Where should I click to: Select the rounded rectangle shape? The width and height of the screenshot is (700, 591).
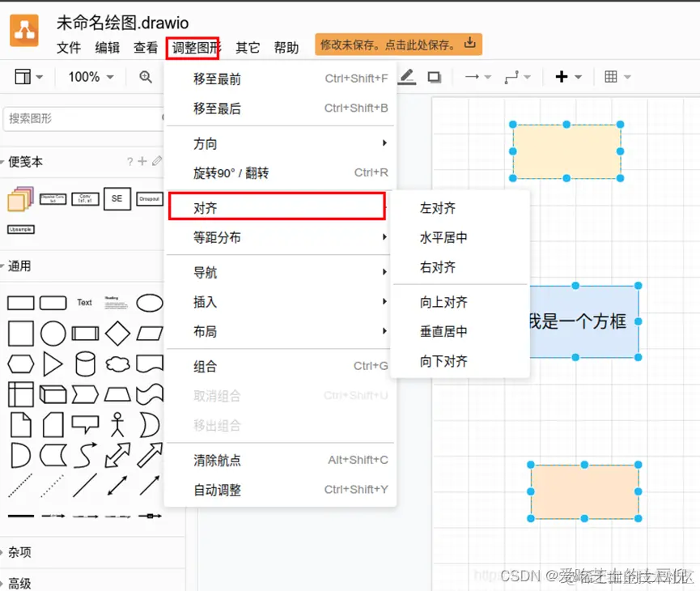53,303
